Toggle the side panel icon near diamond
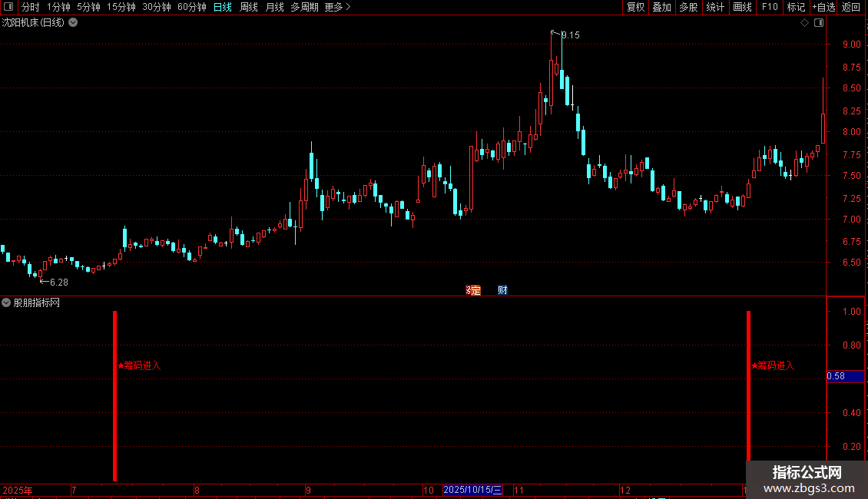Screen dimensions: 868x499 click(819, 23)
